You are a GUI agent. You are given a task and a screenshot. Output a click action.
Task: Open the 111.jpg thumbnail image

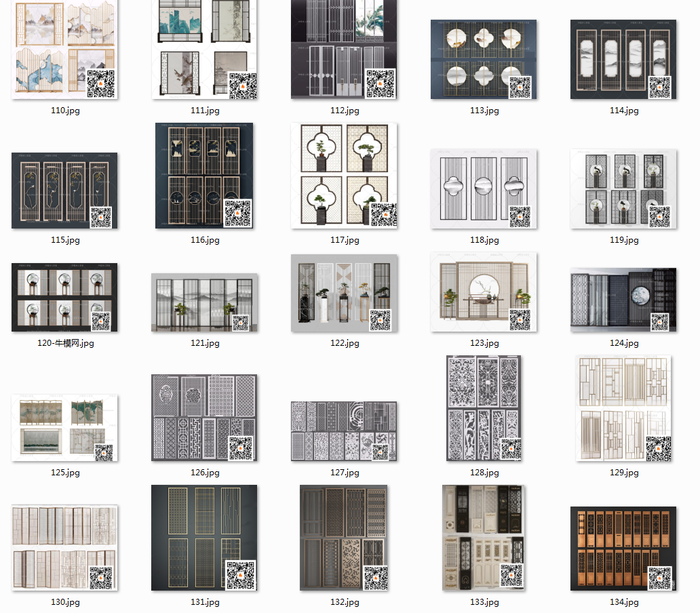click(x=205, y=50)
